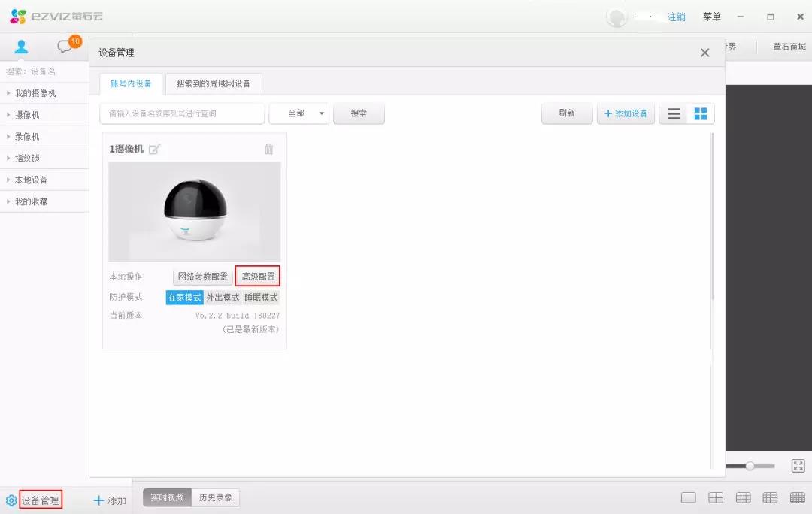This screenshot has width=812, height=514.
Task: Open the 菜单 menu
Action: (x=711, y=17)
